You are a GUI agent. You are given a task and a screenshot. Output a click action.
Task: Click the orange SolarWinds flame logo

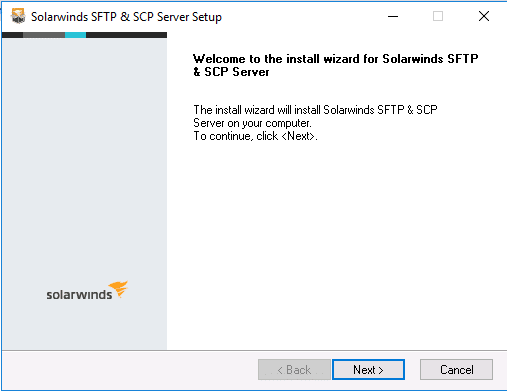coord(118,289)
